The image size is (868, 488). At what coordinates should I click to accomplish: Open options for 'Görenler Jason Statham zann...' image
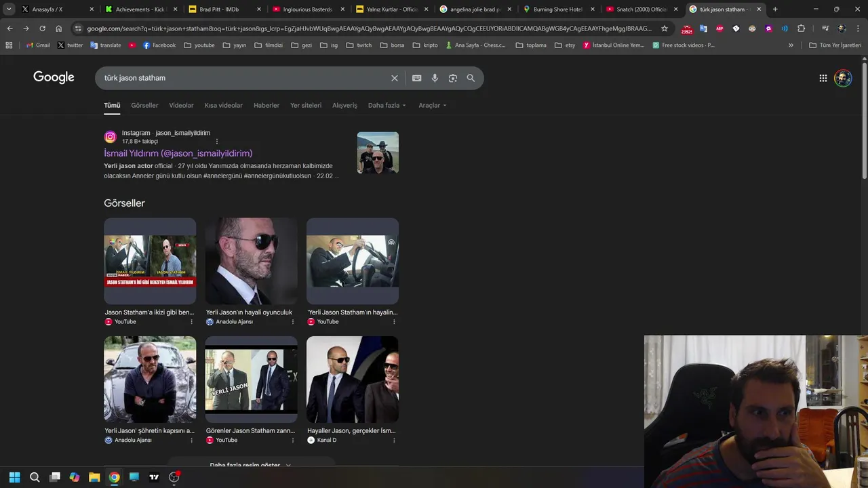pos(293,441)
